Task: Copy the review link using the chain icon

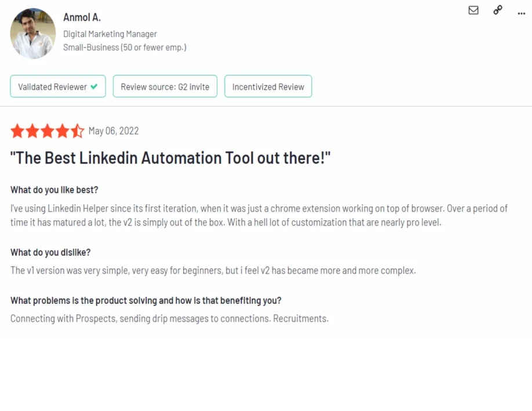Action: pyautogui.click(x=497, y=10)
